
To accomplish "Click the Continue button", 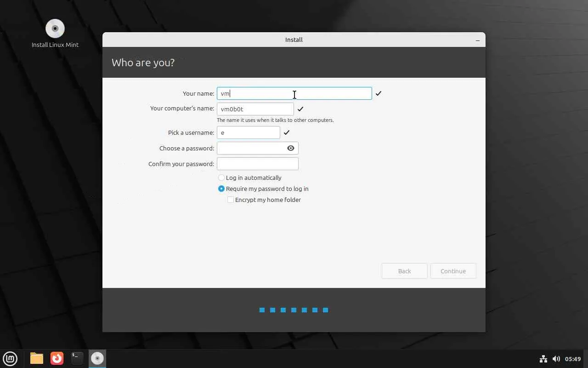I will (x=453, y=271).
